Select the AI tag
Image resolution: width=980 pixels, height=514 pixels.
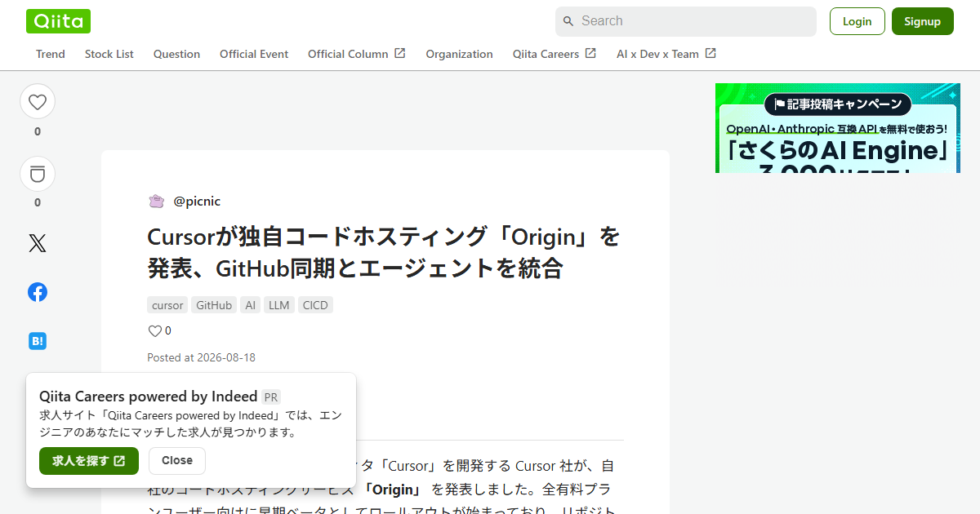250,305
